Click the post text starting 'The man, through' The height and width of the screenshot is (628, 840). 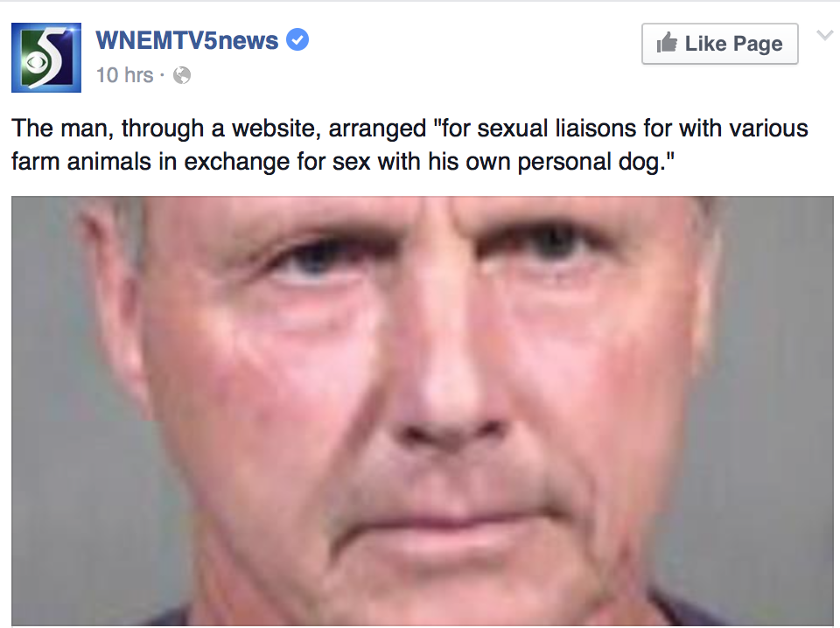pyautogui.click(x=409, y=144)
